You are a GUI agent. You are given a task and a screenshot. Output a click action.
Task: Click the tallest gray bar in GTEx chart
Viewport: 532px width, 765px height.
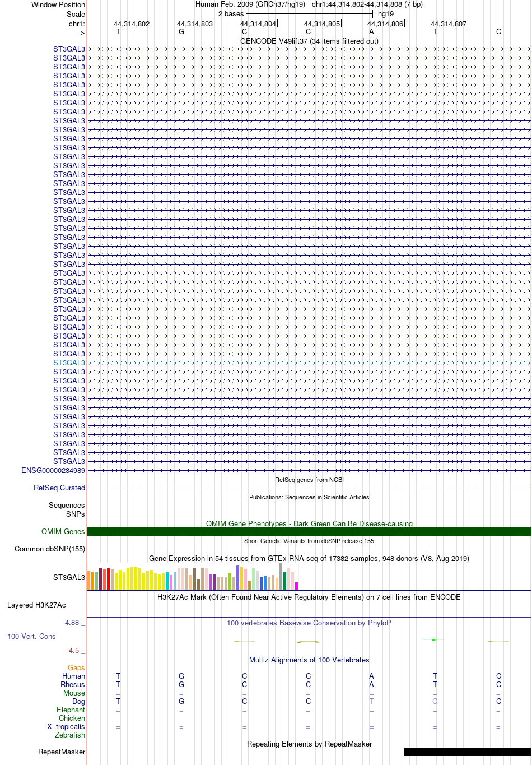pyautogui.click(x=281, y=576)
